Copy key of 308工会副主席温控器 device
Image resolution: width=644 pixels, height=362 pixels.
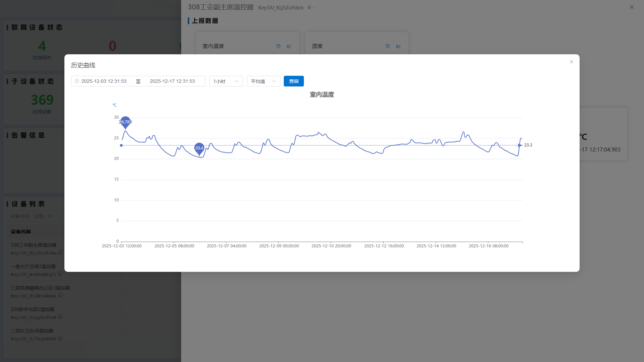tap(60, 252)
